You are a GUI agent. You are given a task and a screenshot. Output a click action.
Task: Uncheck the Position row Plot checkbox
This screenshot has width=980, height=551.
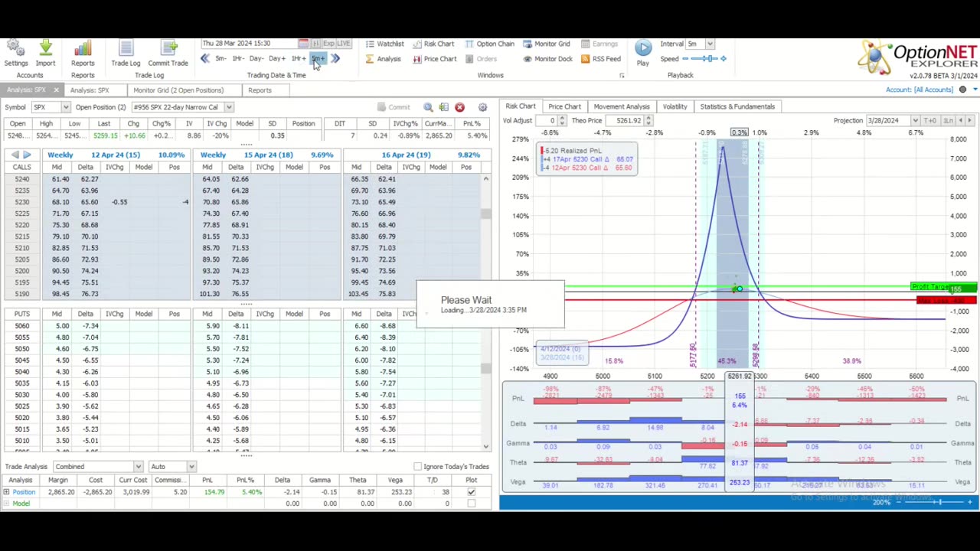(471, 492)
